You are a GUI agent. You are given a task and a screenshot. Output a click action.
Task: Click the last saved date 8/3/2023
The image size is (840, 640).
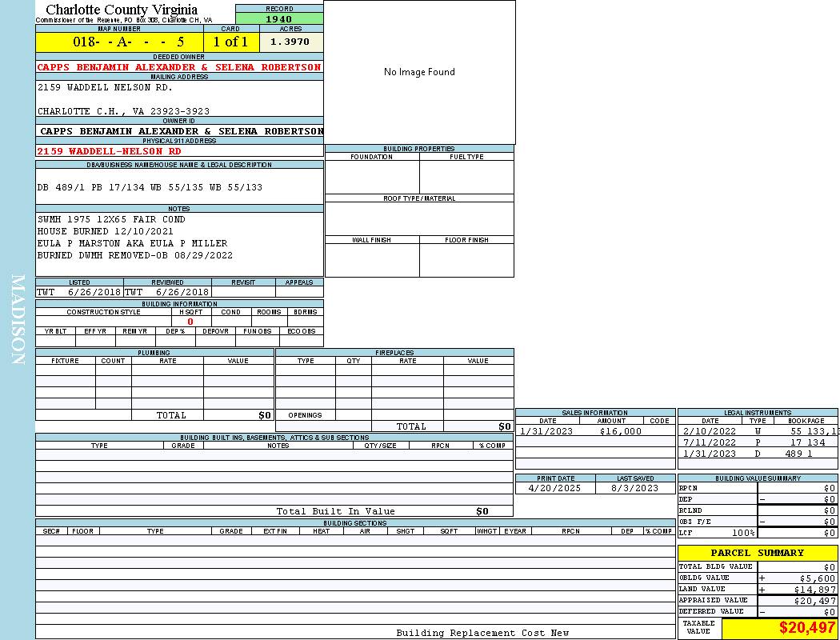pyautogui.click(x=634, y=487)
